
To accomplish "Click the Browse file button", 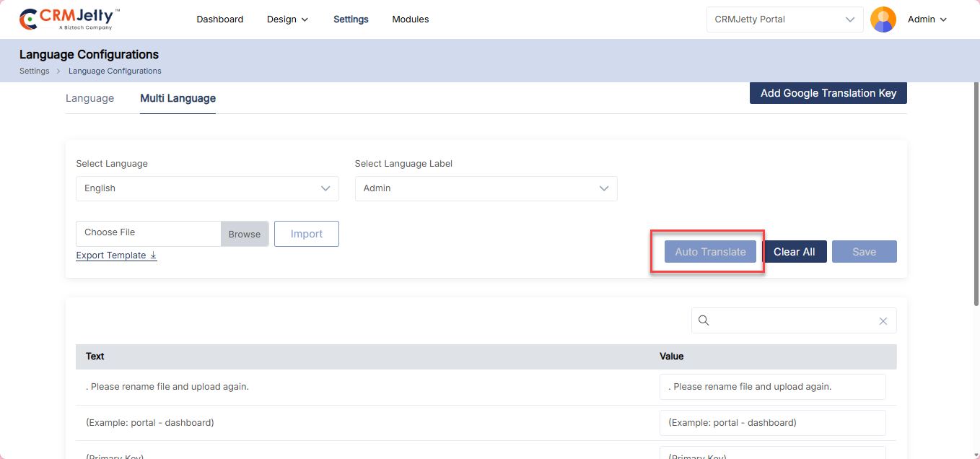I will coord(245,234).
